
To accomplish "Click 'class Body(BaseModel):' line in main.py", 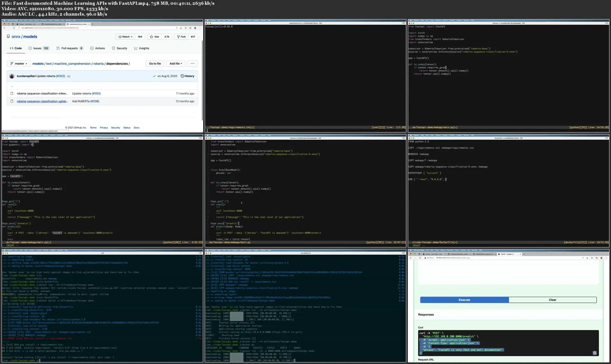I will [x=225, y=170].
